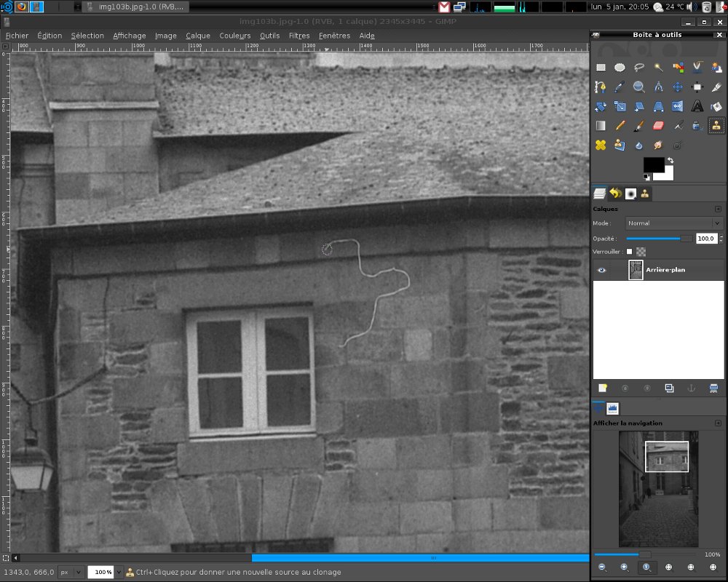Select the Clone stamp tool
Screen dimensions: 728x582
point(716,126)
